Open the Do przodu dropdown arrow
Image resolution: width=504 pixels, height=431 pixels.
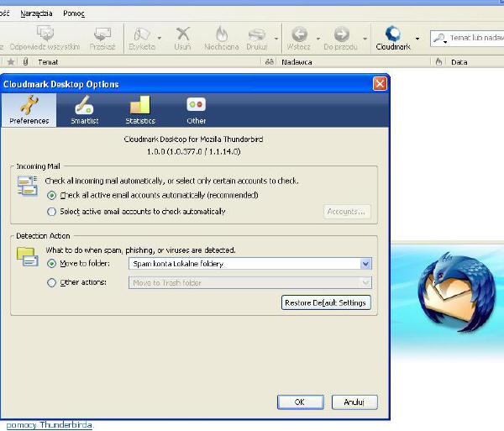click(365, 39)
